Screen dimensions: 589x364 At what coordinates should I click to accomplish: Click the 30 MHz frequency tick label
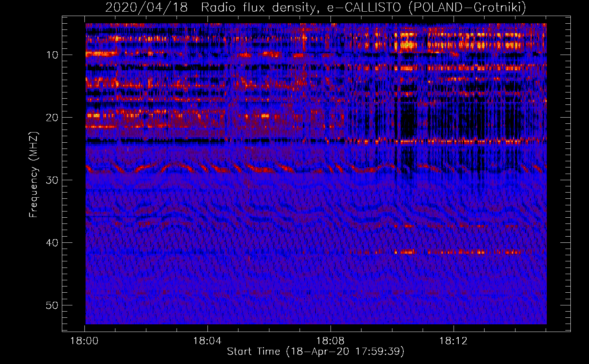(52, 180)
